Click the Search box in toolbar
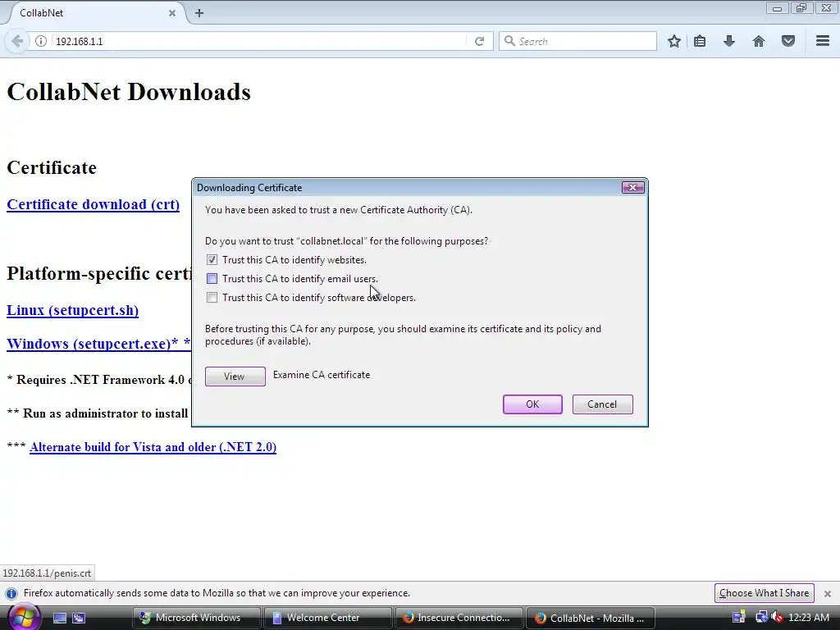Image resolution: width=840 pixels, height=630 pixels. (577, 41)
